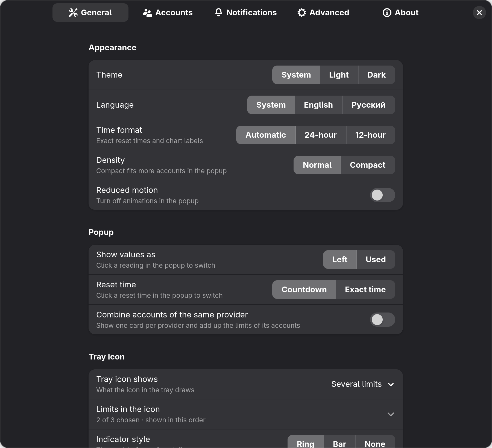The width and height of the screenshot is (492, 448).
Task: Open the Accounts tab
Action: pos(168,13)
